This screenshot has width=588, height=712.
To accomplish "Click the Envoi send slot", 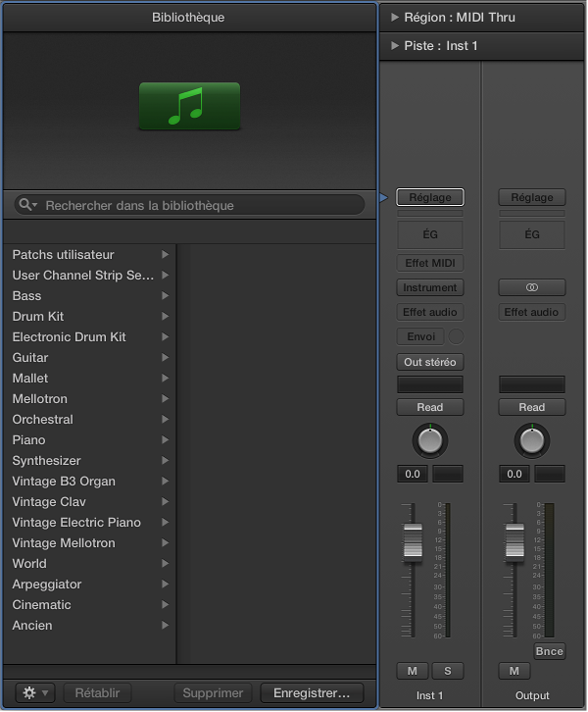I will 420,336.
